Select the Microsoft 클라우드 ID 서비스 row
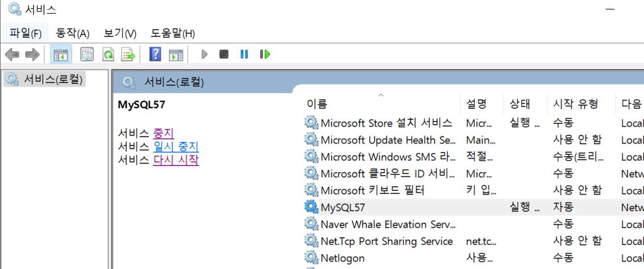644x269 pixels. [474, 173]
